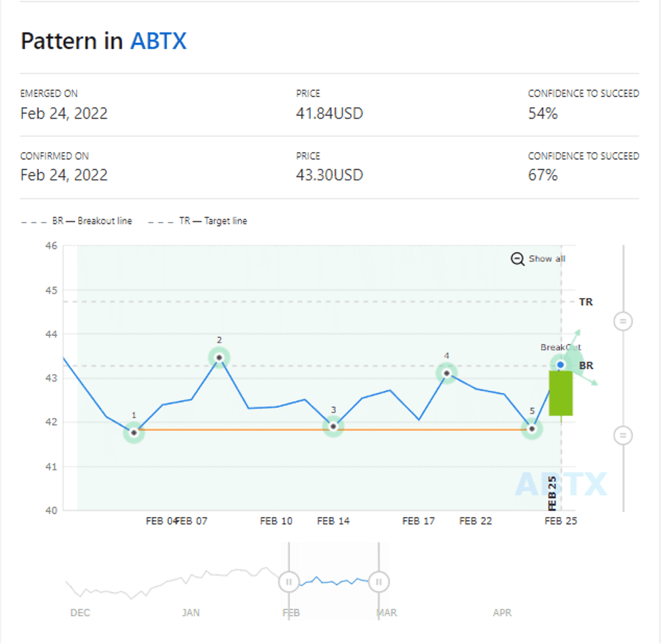Grab the upper vertical range slider handle
This screenshot has height=644, width=661.
point(622,320)
